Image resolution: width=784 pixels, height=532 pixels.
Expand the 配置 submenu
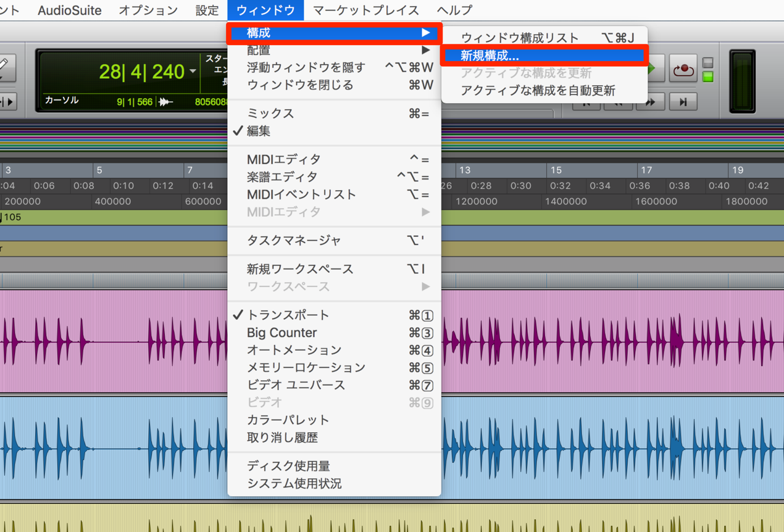334,50
